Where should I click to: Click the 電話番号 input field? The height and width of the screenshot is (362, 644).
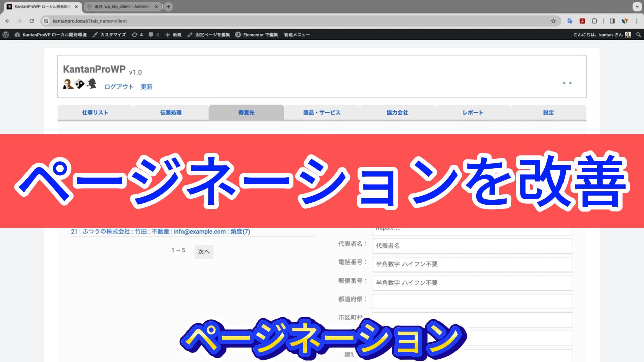coord(472,264)
